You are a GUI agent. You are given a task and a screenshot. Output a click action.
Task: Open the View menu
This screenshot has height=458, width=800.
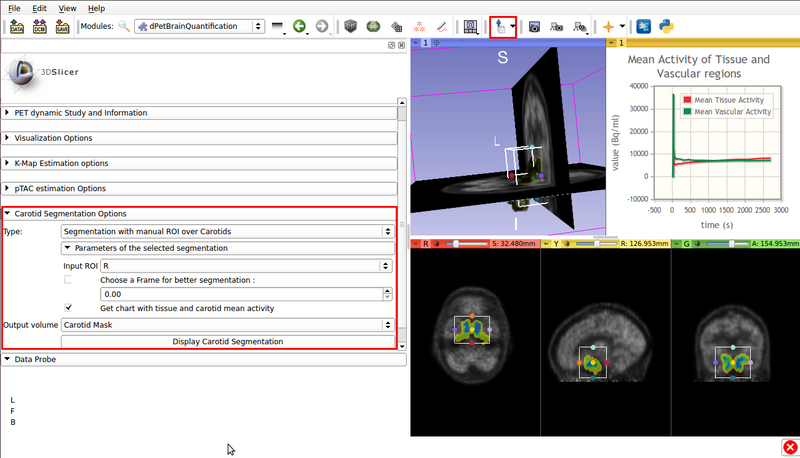(67, 8)
